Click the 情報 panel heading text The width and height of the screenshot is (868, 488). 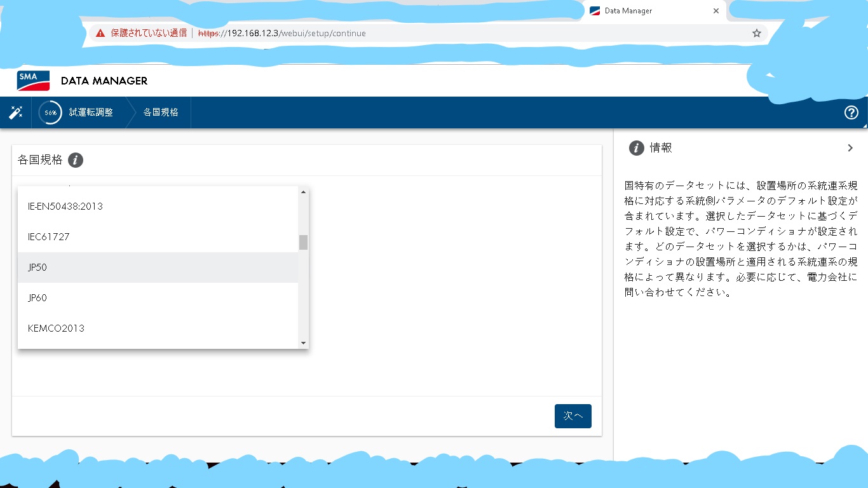661,148
